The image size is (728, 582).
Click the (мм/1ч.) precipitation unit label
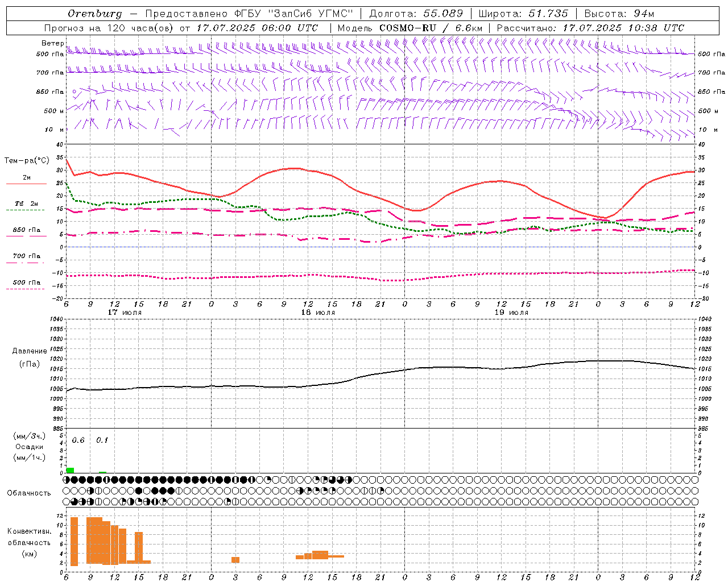[x=30, y=457]
